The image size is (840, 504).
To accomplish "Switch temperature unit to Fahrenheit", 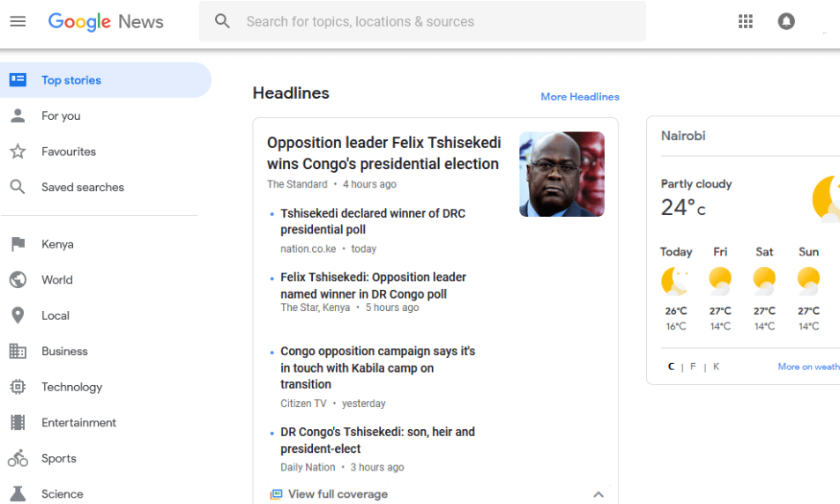I will [693, 367].
